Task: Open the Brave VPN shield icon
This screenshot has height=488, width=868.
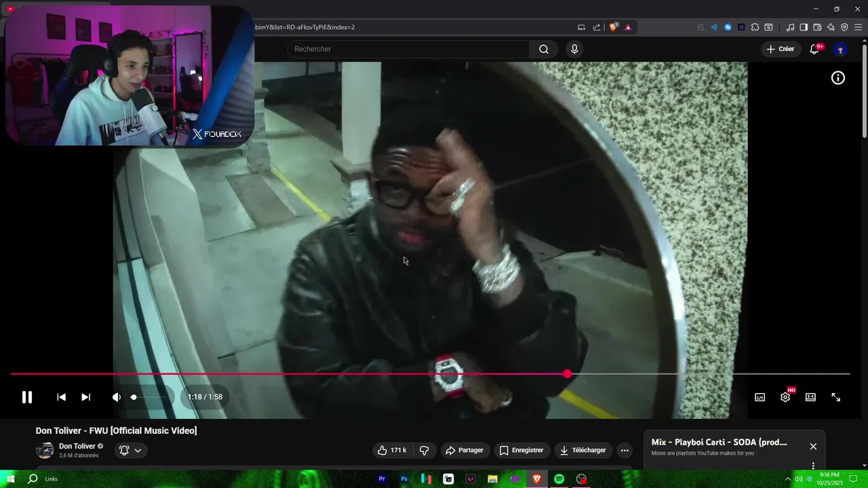Action: pos(844,27)
